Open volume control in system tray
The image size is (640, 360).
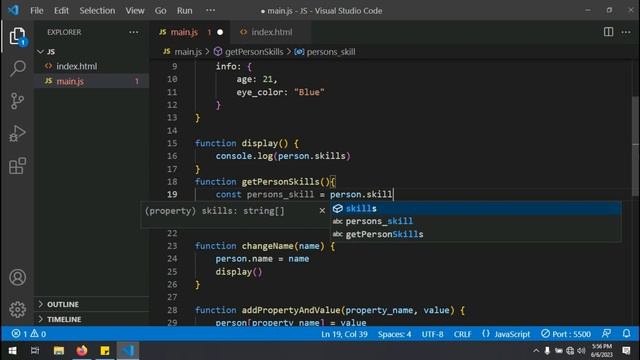[x=581, y=351]
